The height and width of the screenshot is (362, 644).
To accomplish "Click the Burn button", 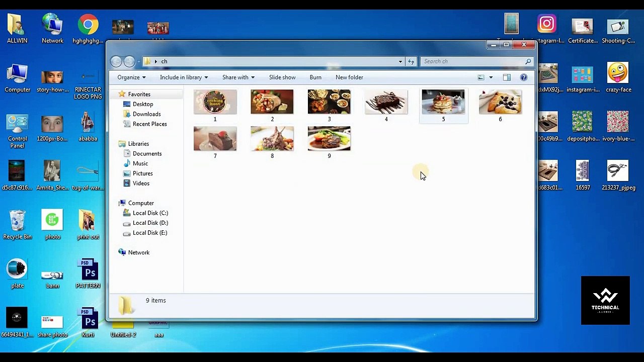I will pos(315,77).
